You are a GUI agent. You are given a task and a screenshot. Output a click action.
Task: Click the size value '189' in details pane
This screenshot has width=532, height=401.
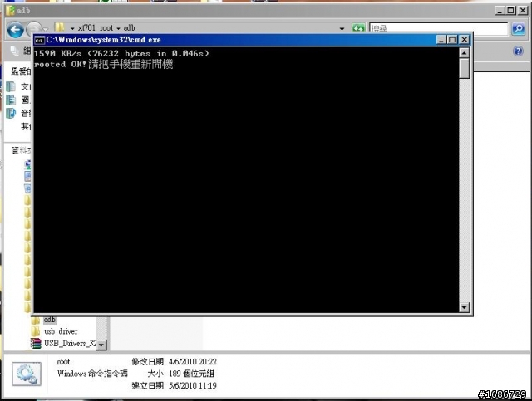[x=175, y=374]
